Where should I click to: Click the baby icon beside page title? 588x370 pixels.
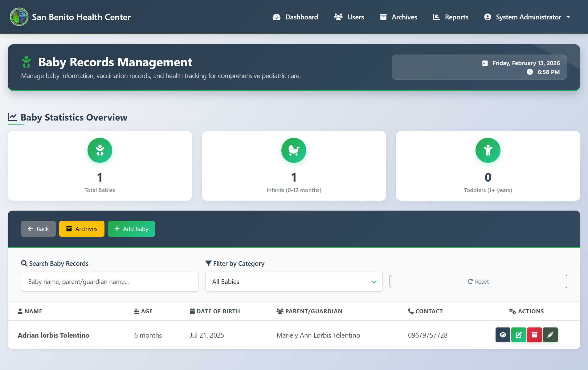(x=27, y=62)
